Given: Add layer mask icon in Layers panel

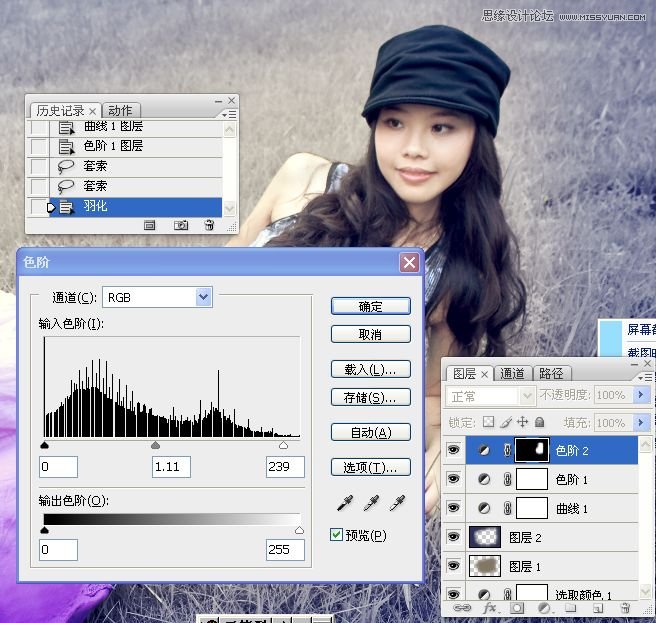Looking at the screenshot, I should coord(517,608).
